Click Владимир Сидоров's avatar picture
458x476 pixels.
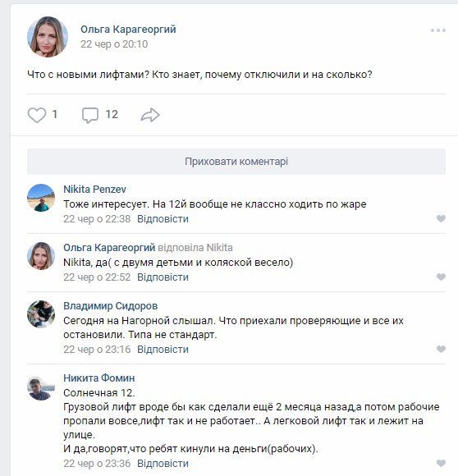pos(41,314)
